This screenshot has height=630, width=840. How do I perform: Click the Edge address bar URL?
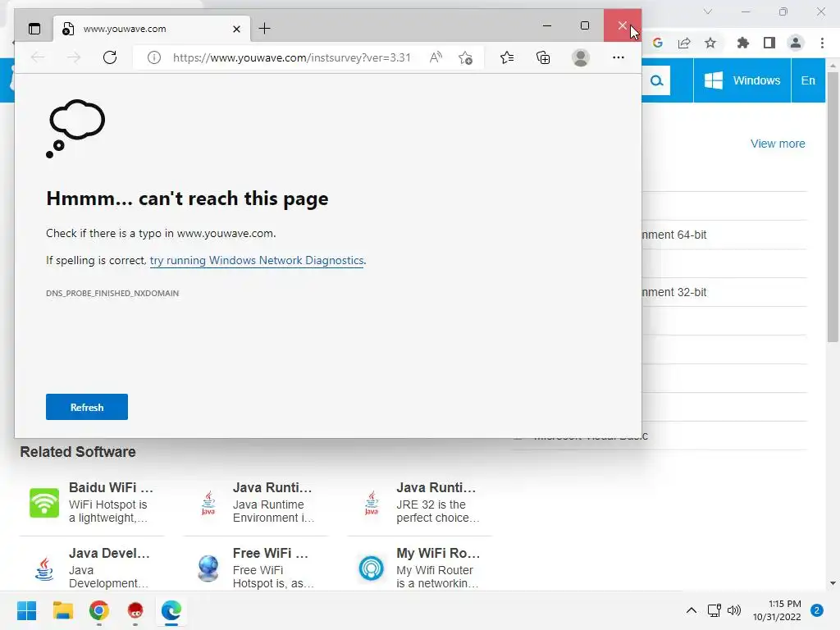(x=291, y=57)
